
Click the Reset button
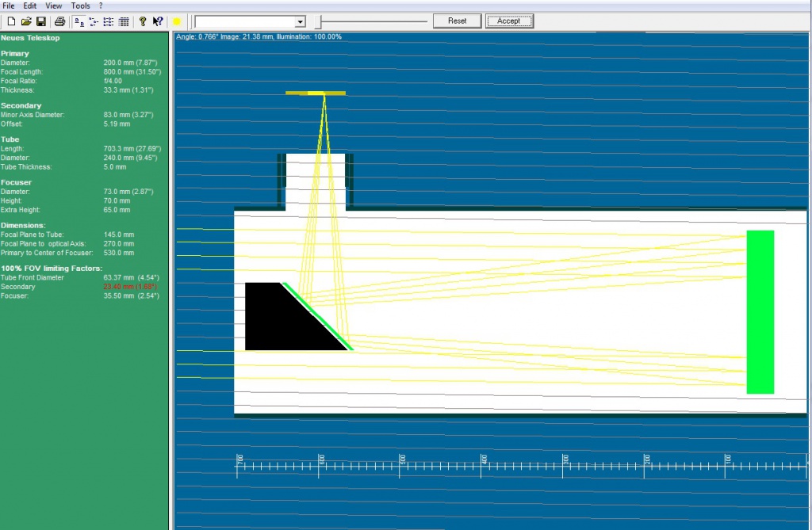(458, 21)
